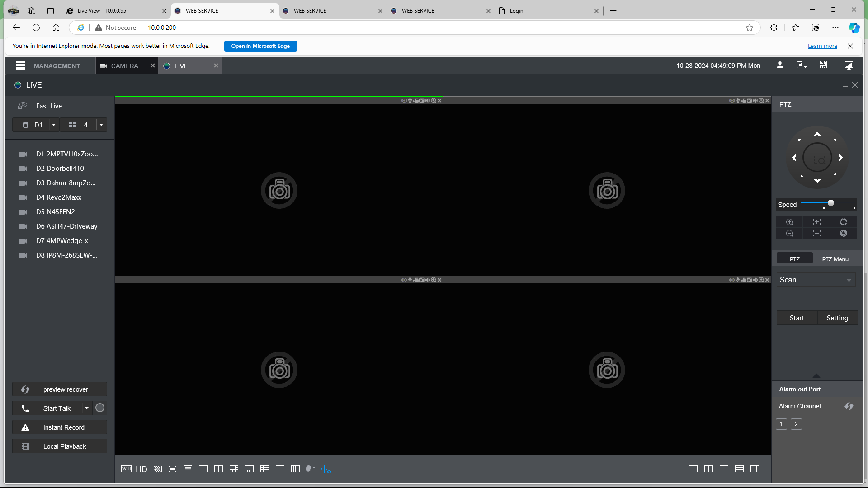
Task: Toggle alarm-out channel 2
Action: coord(796,424)
